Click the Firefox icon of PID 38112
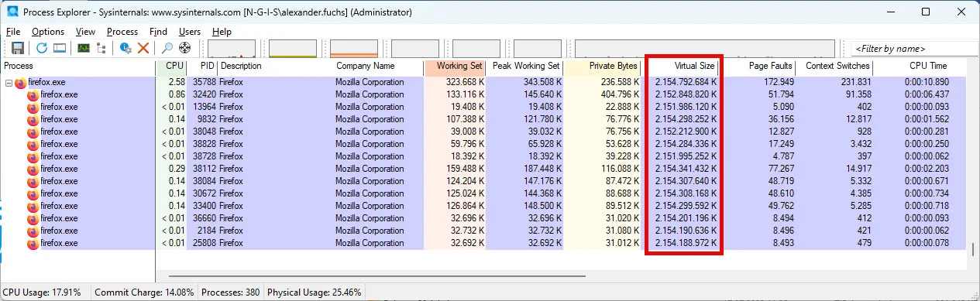The width and height of the screenshot is (980, 301). click(33, 169)
